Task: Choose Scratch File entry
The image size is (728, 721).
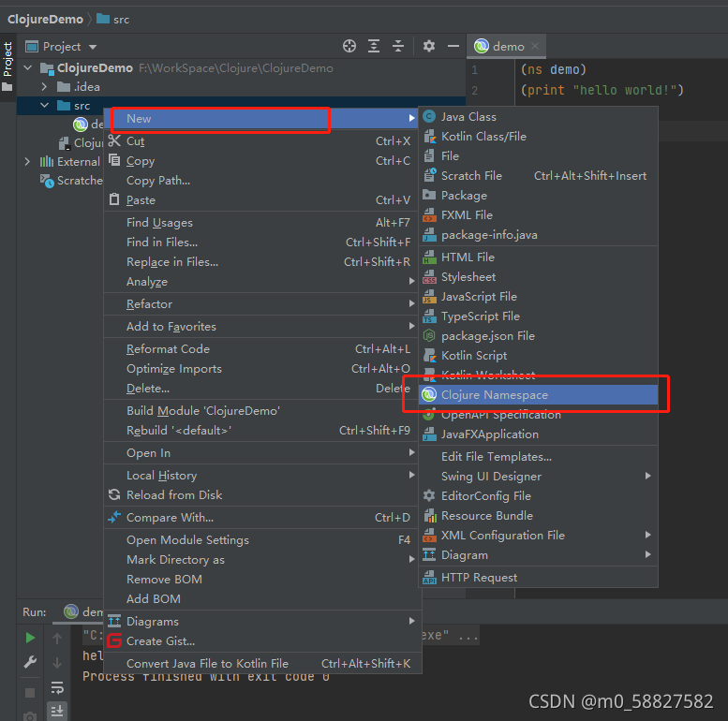Action: (x=538, y=176)
